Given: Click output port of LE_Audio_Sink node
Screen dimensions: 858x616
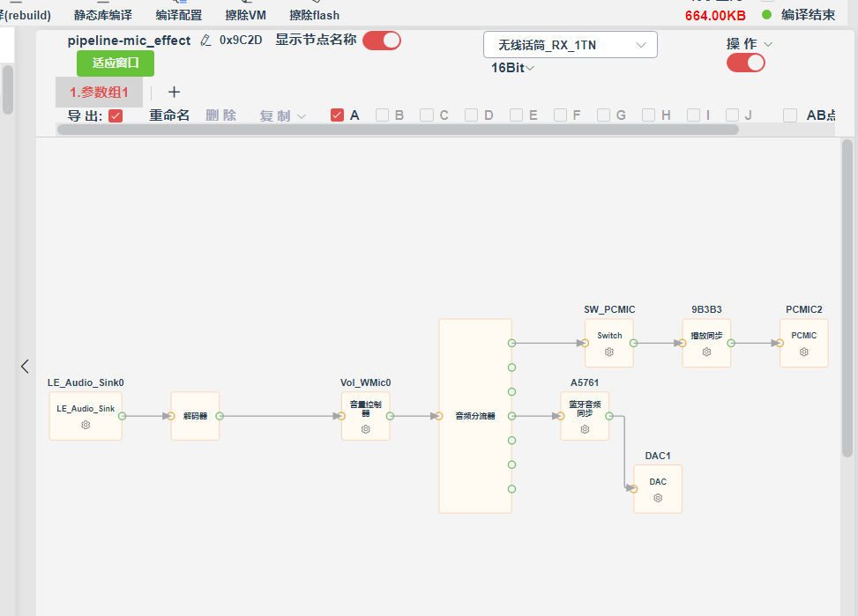Looking at the screenshot, I should [122, 416].
